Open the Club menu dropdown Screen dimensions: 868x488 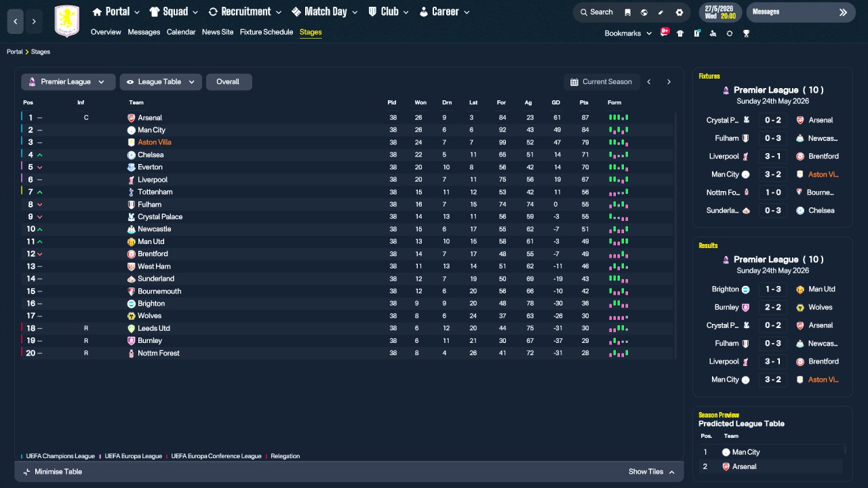click(x=389, y=12)
